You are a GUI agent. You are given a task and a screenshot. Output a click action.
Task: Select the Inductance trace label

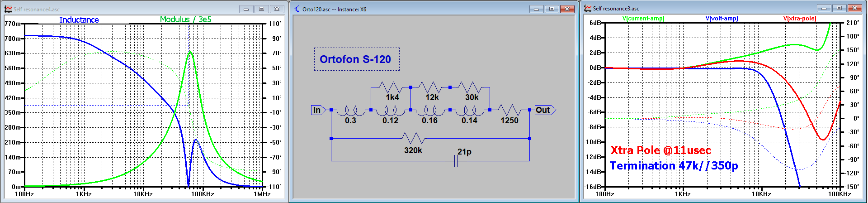point(79,19)
